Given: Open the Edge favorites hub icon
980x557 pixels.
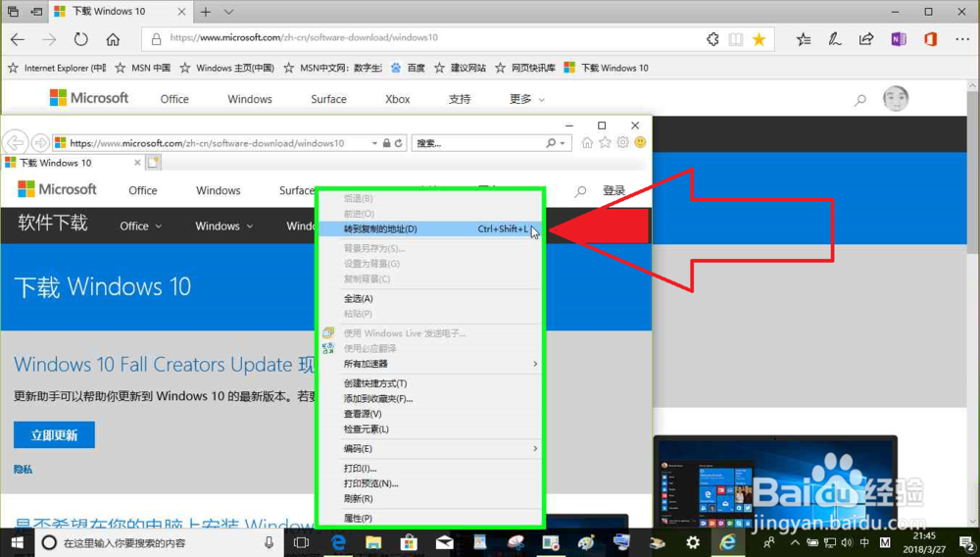Looking at the screenshot, I should pyautogui.click(x=804, y=39).
